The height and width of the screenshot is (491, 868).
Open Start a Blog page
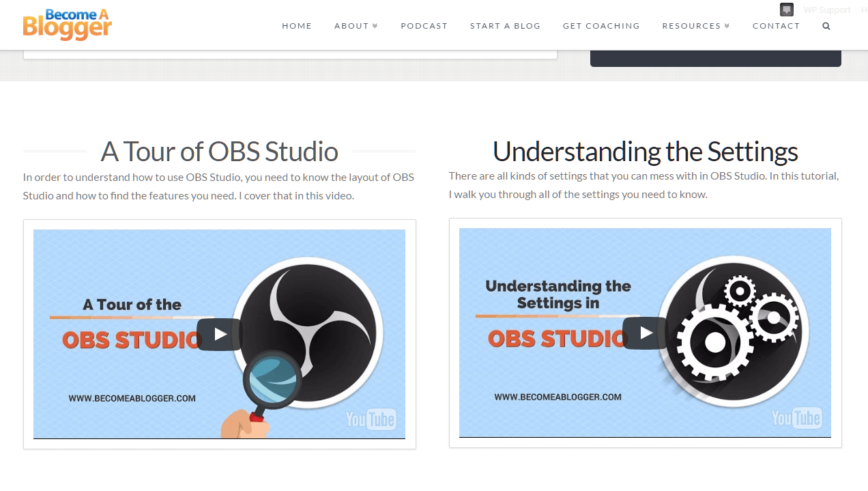505,26
